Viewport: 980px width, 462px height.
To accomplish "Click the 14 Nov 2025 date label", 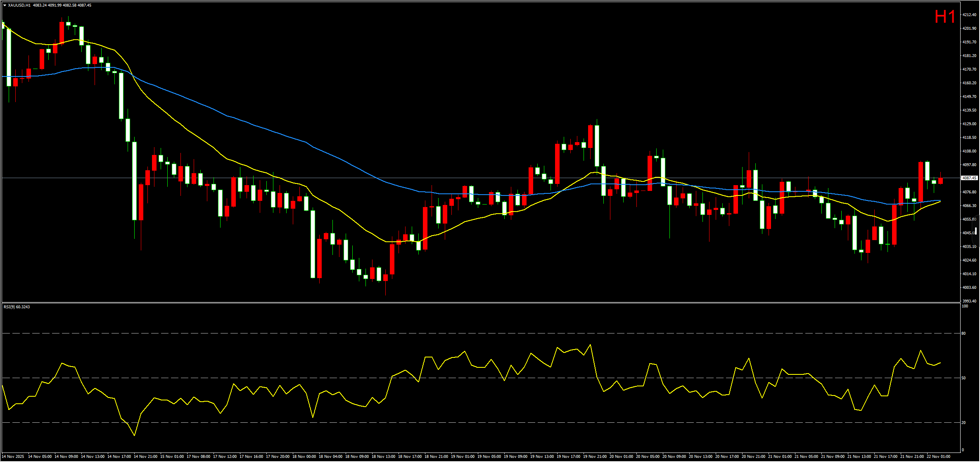I will pyautogui.click(x=13, y=457).
